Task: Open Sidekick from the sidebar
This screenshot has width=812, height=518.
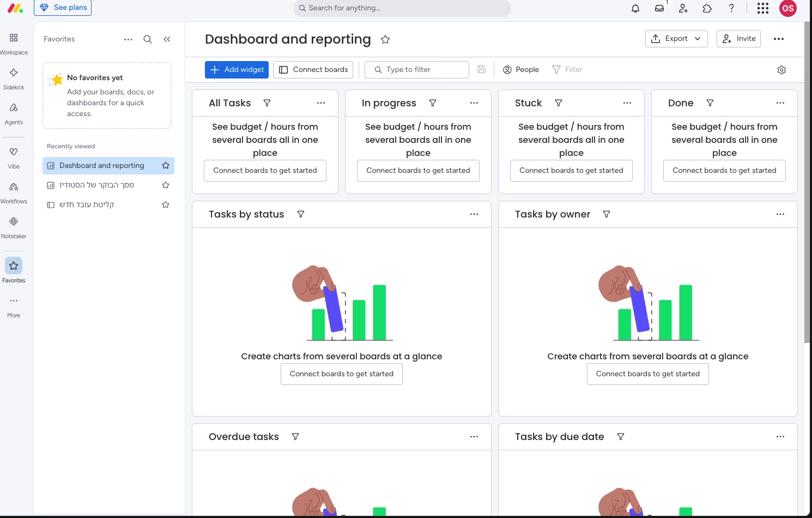Action: (x=14, y=79)
